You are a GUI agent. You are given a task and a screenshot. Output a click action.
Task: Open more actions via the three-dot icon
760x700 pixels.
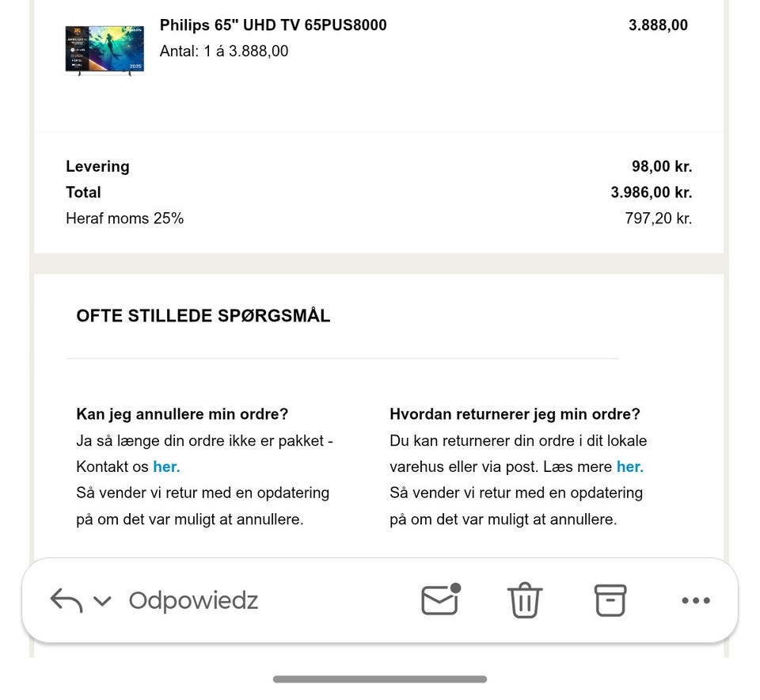pyautogui.click(x=695, y=600)
